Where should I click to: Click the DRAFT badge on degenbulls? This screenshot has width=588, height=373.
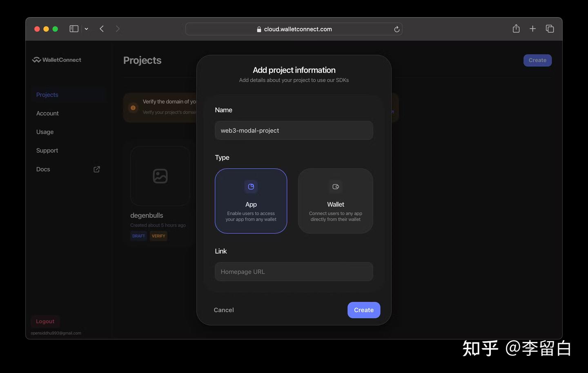[138, 236]
